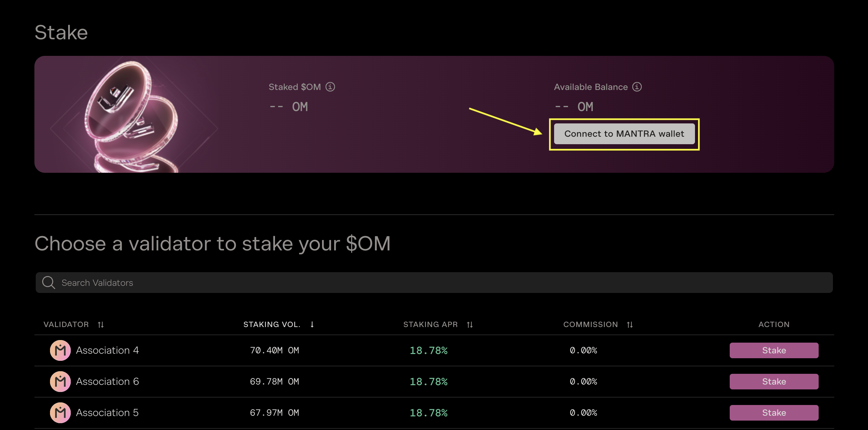Screen dimensions: 868x430
Task: Toggle Staking Vol. sort arrow
Action: pyautogui.click(x=312, y=324)
